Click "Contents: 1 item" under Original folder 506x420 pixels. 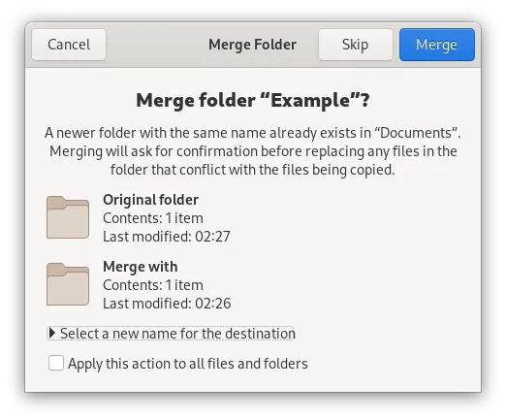click(x=153, y=218)
